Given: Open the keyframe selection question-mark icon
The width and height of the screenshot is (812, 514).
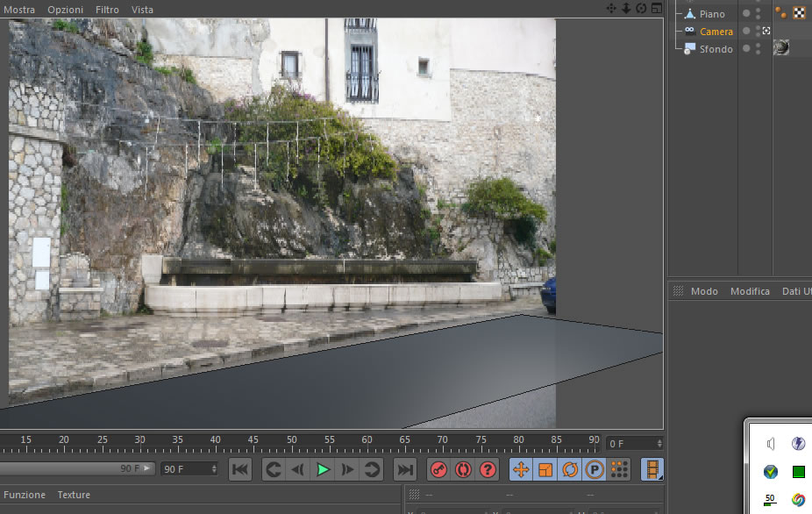Looking at the screenshot, I should coord(488,470).
